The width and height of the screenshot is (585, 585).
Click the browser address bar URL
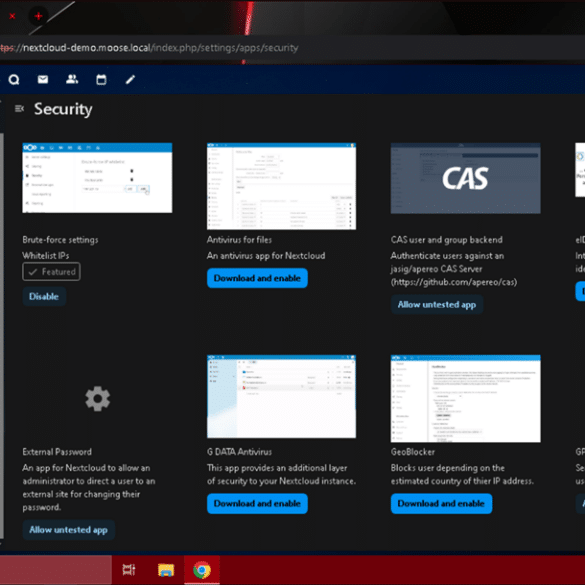[149, 48]
